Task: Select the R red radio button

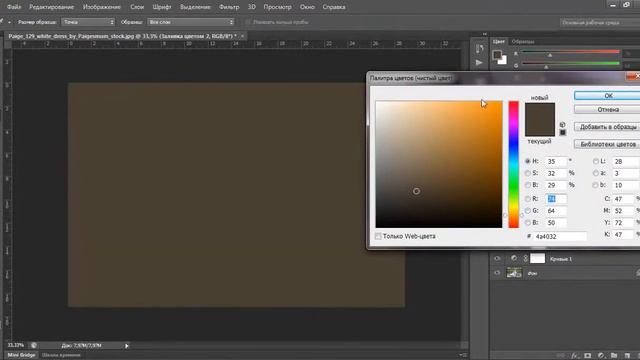Action: (x=527, y=199)
